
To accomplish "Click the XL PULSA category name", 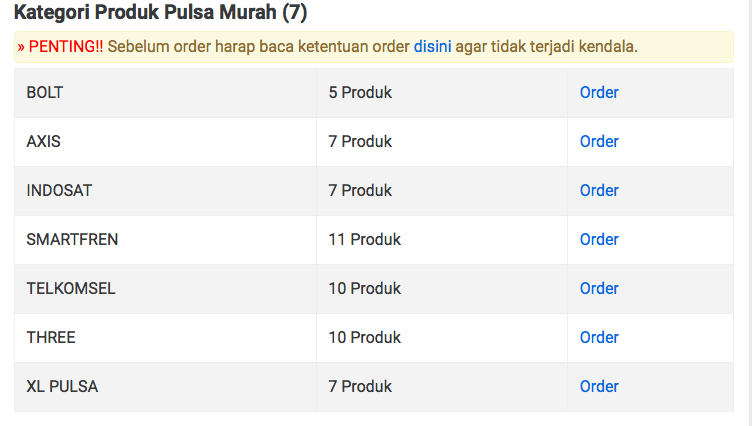I will tap(62, 386).
